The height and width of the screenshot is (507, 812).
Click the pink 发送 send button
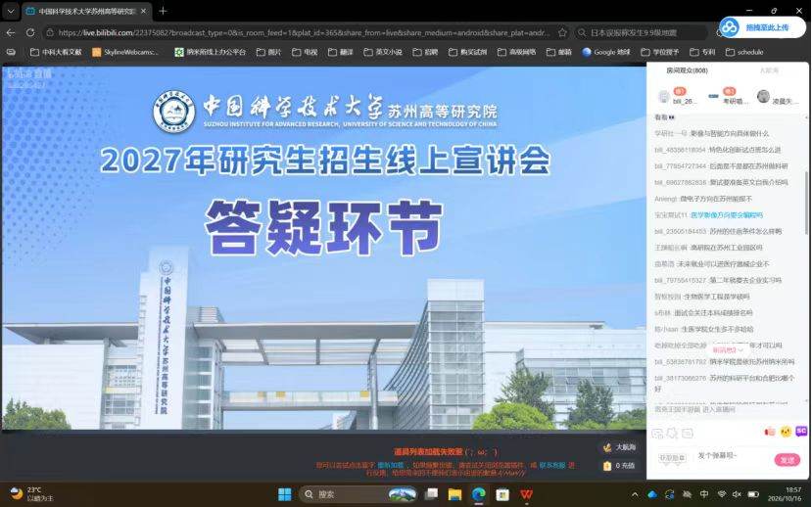click(x=788, y=460)
